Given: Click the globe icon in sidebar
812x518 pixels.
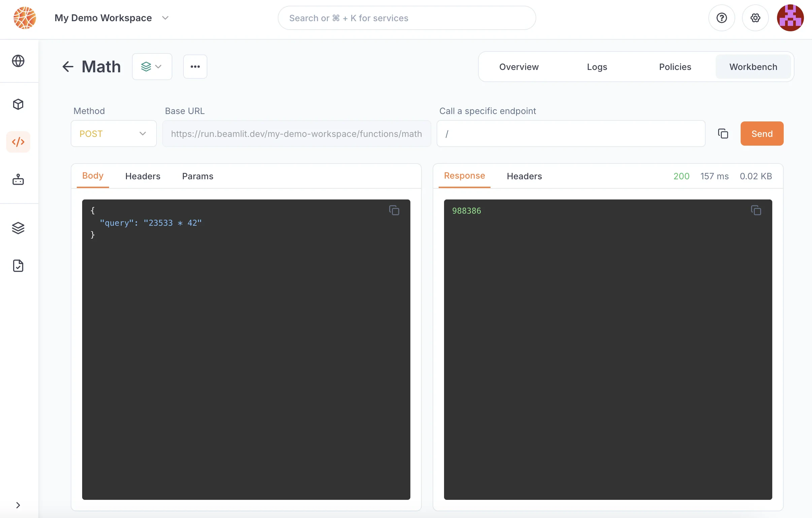Looking at the screenshot, I should pyautogui.click(x=18, y=61).
